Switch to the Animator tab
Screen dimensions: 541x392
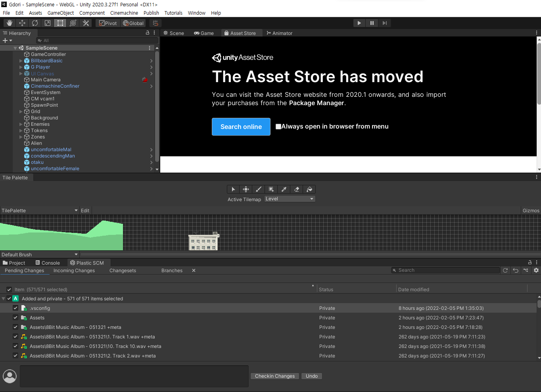280,33
